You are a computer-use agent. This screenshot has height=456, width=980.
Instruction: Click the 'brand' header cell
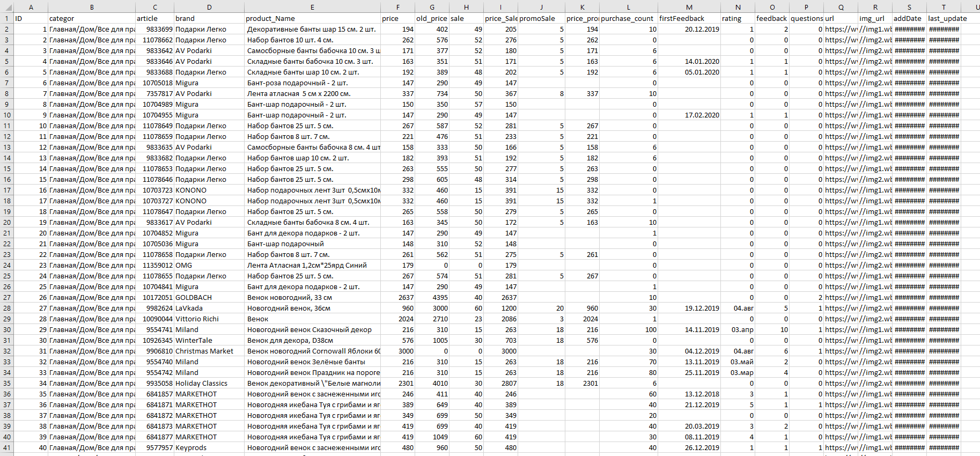[209, 18]
